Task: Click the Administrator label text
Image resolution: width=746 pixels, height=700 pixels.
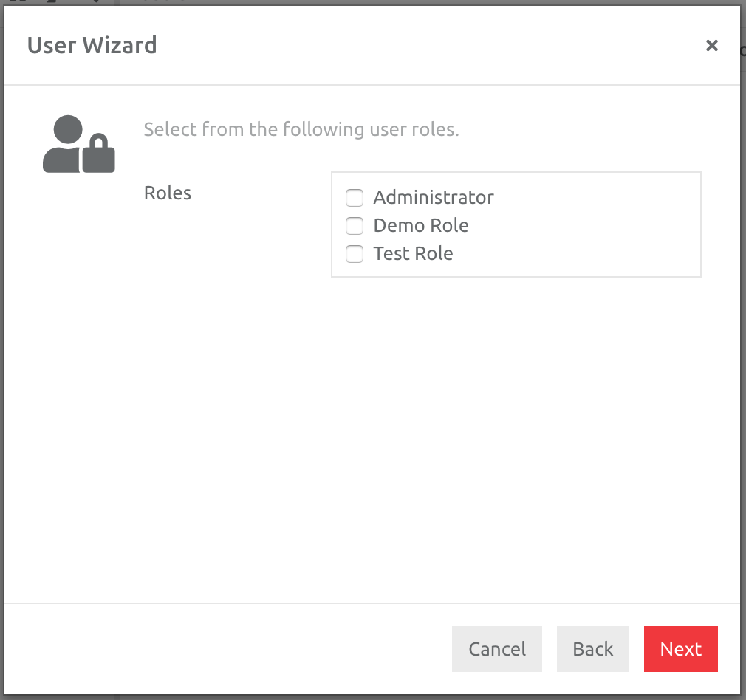Action: point(433,197)
